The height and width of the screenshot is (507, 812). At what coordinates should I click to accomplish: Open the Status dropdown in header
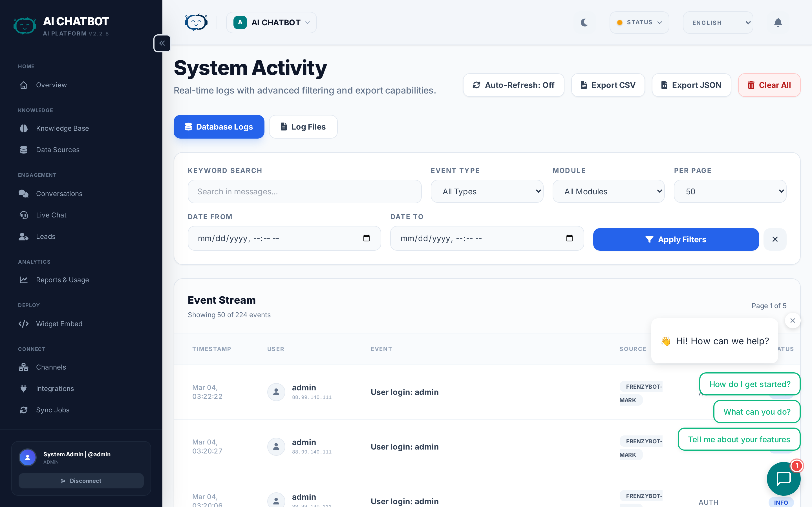pos(639,23)
